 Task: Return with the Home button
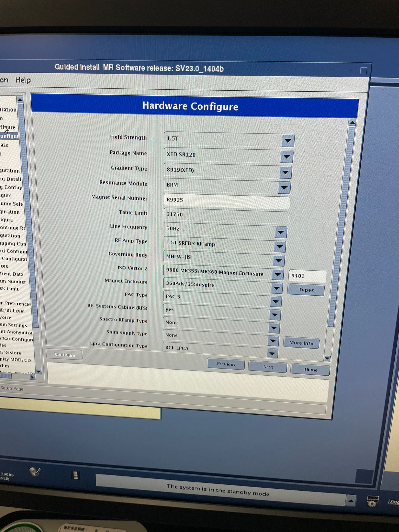pos(310,370)
